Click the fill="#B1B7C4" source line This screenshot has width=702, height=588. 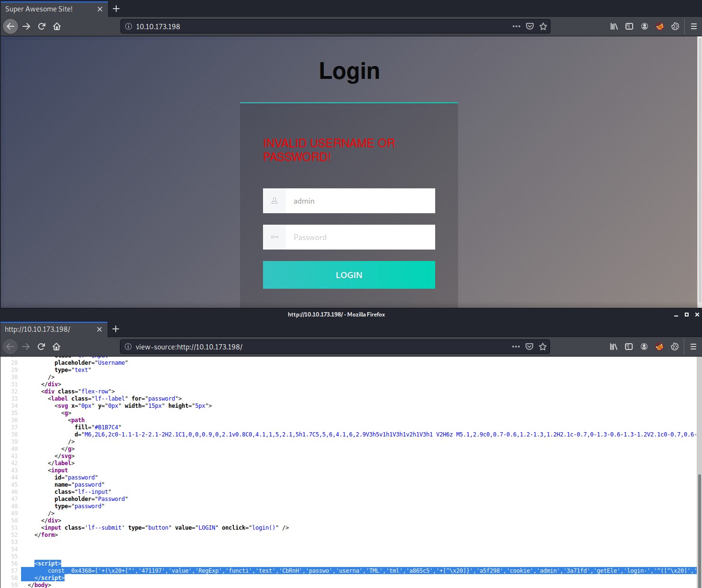(98, 427)
